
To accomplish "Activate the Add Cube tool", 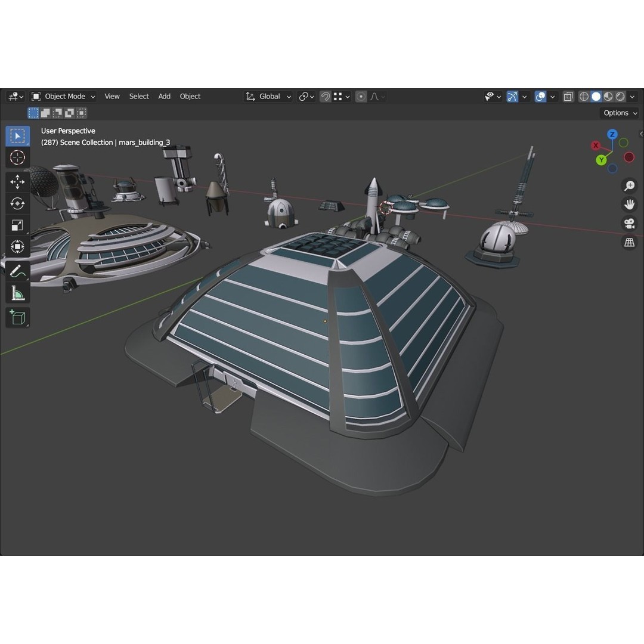I will point(17,317).
